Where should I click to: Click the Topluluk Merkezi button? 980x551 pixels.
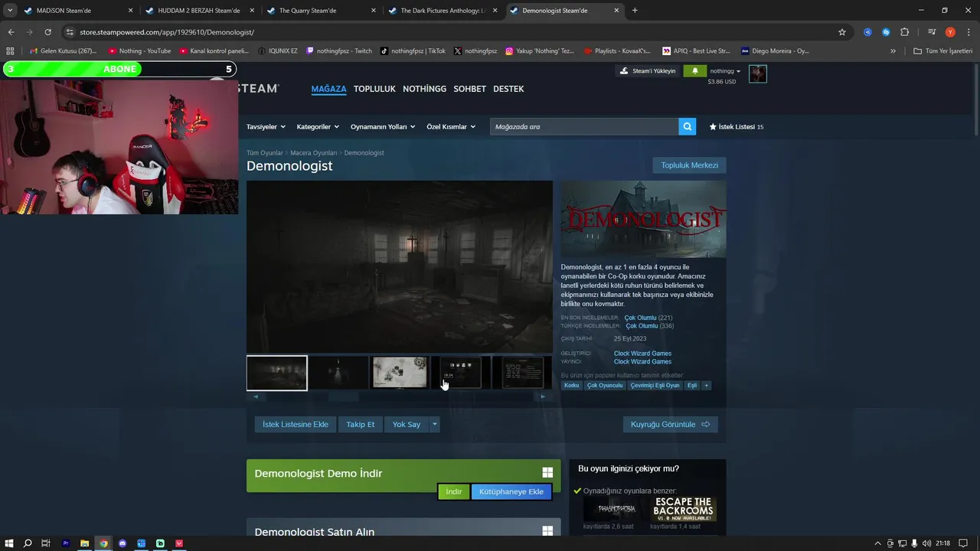pos(689,165)
